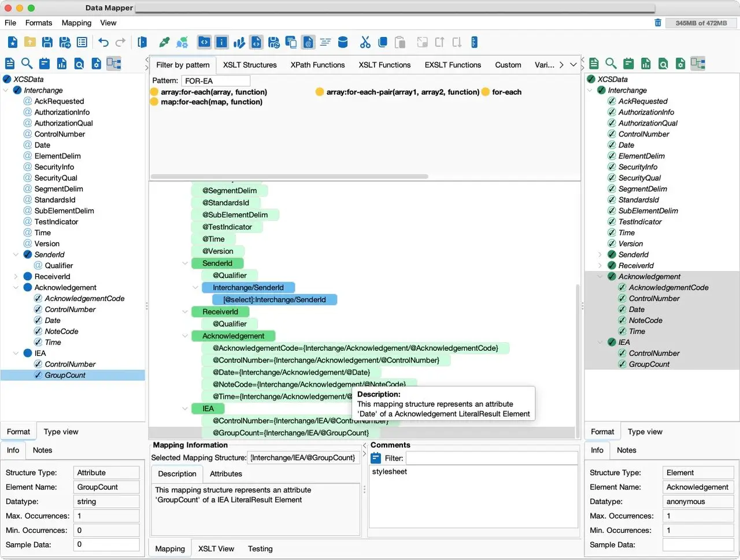740x560 pixels.
Task: Toggle the highlighted info toolbar button
Action: point(221,42)
